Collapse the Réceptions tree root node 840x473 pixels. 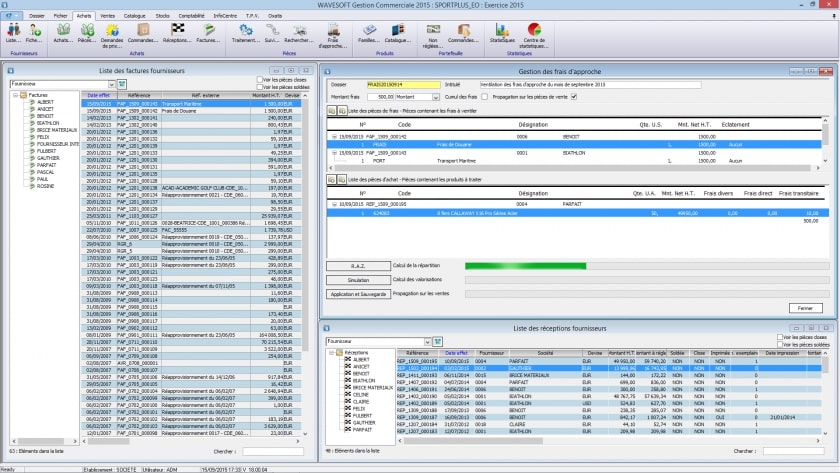tap(332, 352)
